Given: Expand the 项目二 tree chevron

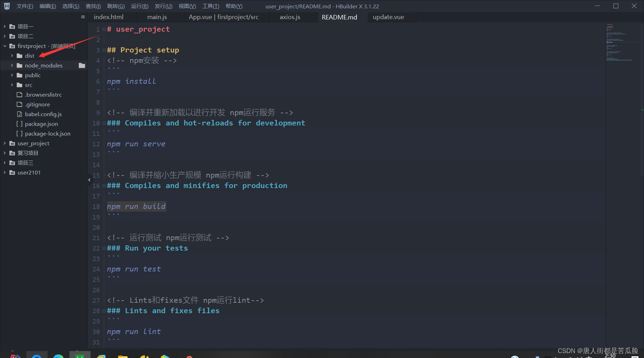Looking at the screenshot, I should click(5, 36).
